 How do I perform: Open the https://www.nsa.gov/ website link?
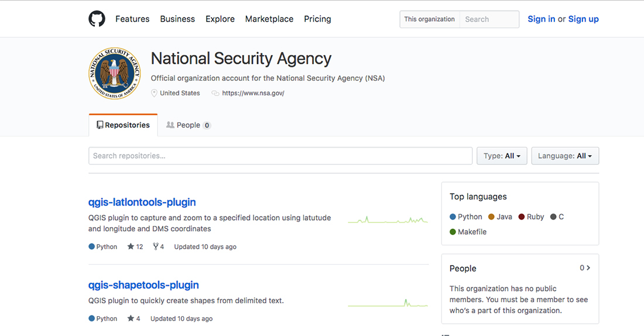[253, 93]
